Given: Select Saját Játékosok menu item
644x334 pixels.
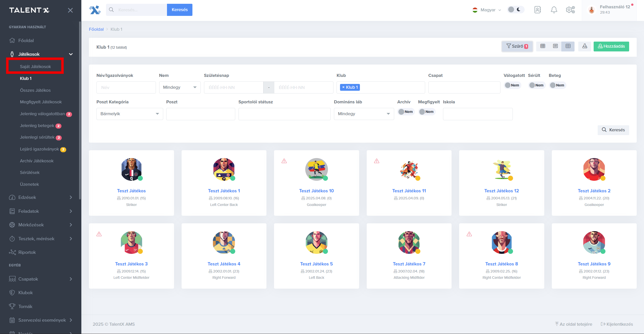Looking at the screenshot, I should (x=35, y=67).
